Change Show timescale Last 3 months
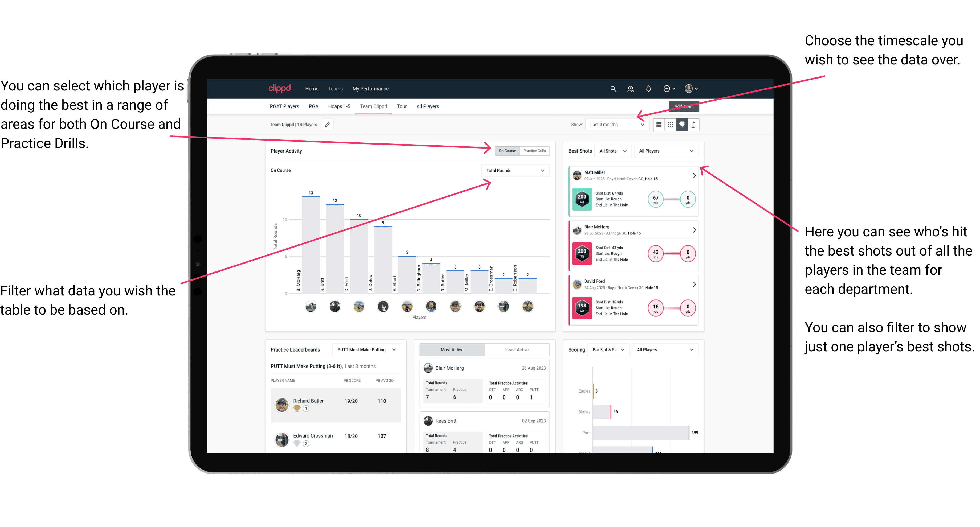The height and width of the screenshot is (527, 980). [620, 125]
